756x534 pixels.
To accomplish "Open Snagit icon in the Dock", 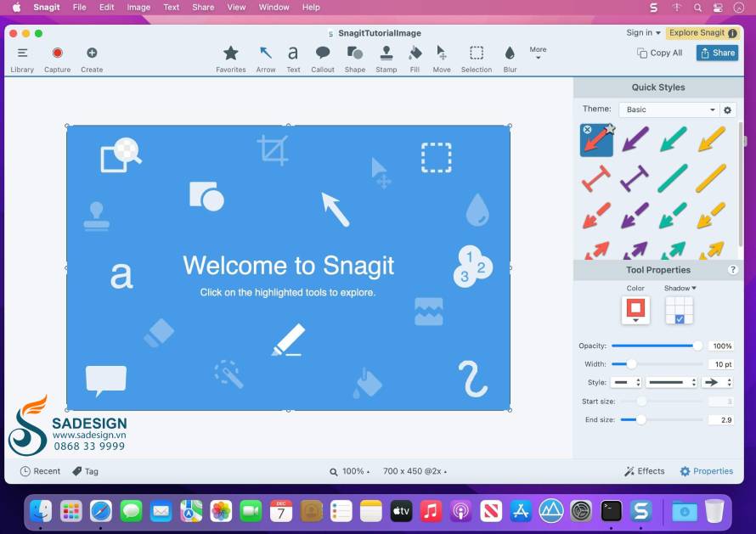I will pyautogui.click(x=640, y=511).
